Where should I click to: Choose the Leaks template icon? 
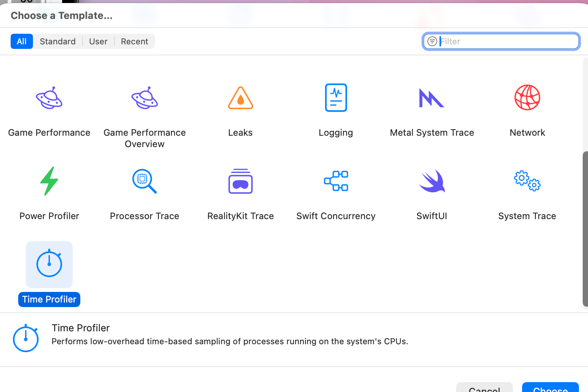point(241,98)
